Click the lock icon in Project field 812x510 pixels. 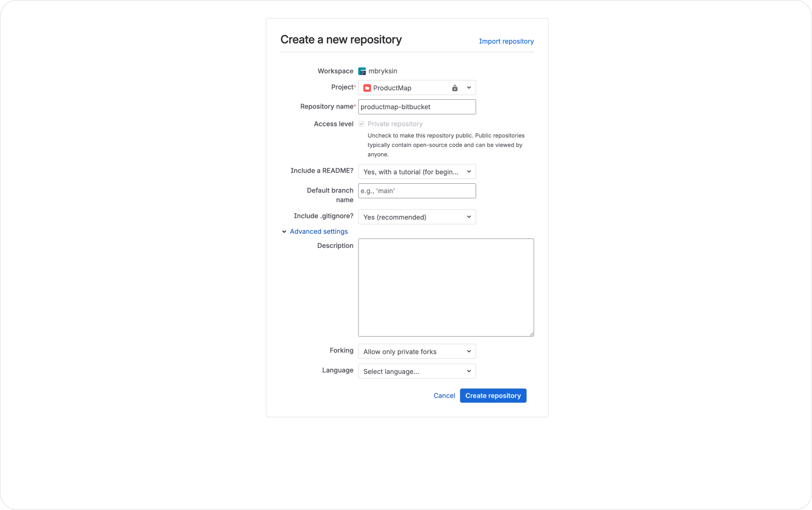(455, 88)
